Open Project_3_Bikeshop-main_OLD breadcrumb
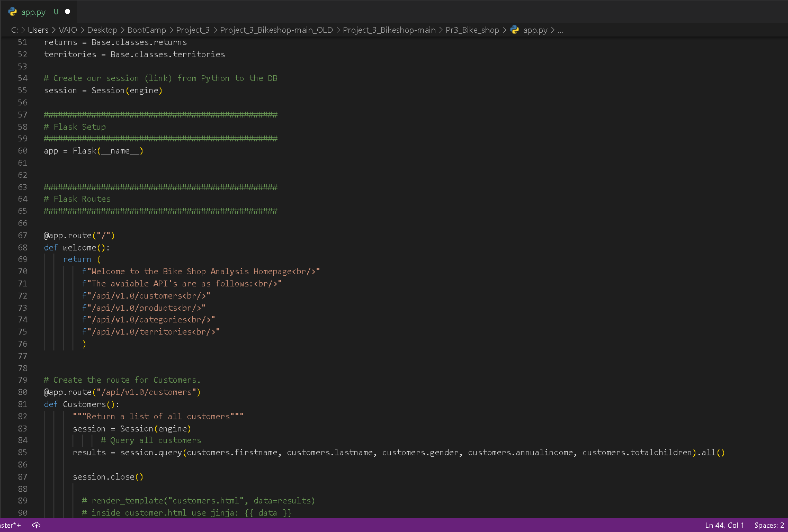This screenshot has height=532, width=788. [276, 30]
